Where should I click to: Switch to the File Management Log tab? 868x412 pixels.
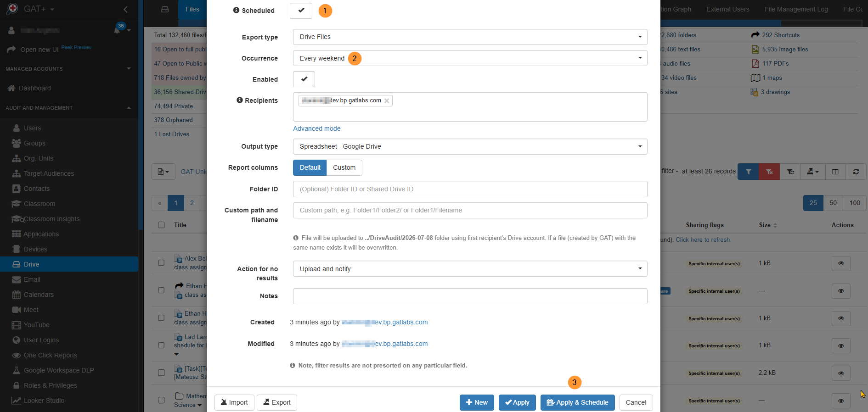pos(796,9)
